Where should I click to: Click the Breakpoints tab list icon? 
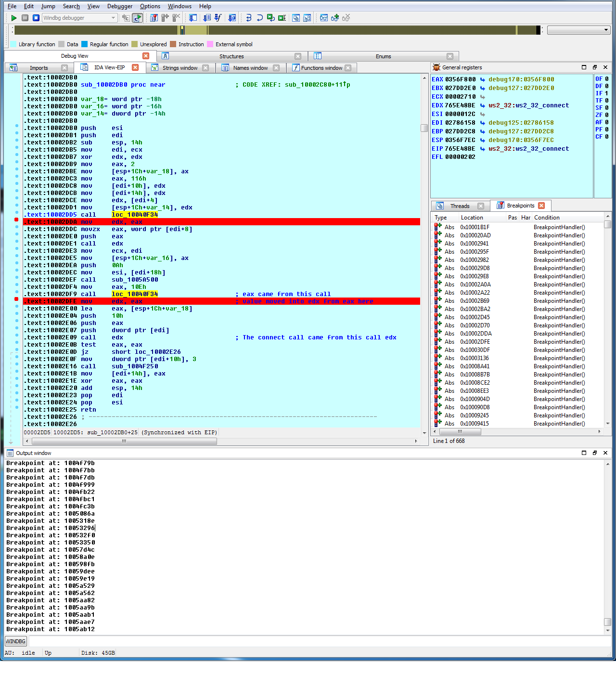point(501,205)
